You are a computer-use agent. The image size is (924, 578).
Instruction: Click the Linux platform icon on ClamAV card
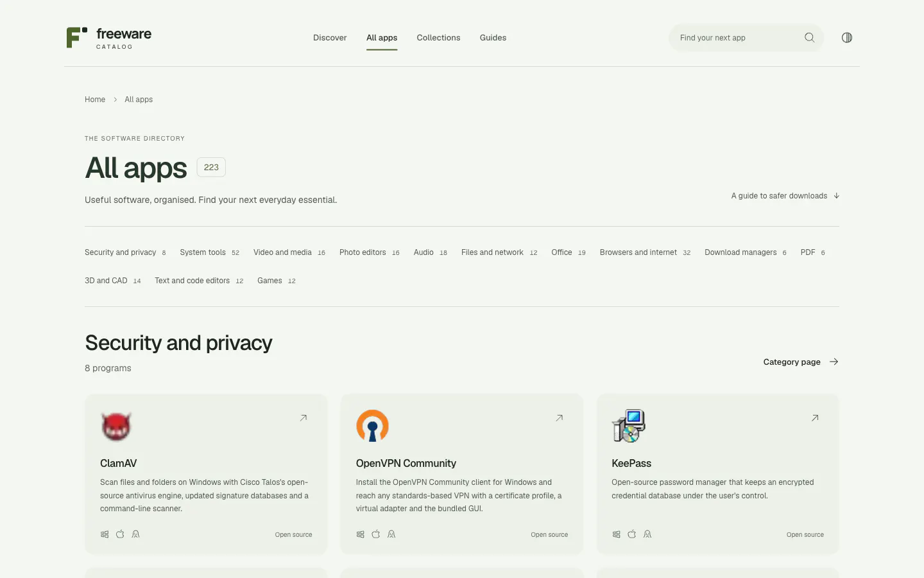[x=135, y=534]
